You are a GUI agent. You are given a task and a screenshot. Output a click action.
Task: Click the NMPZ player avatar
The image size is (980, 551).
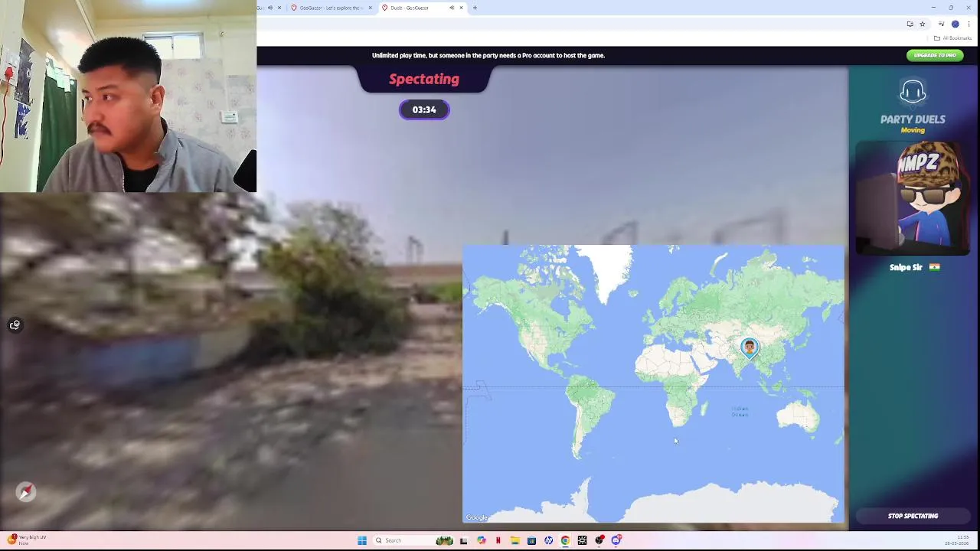pyautogui.click(x=913, y=199)
